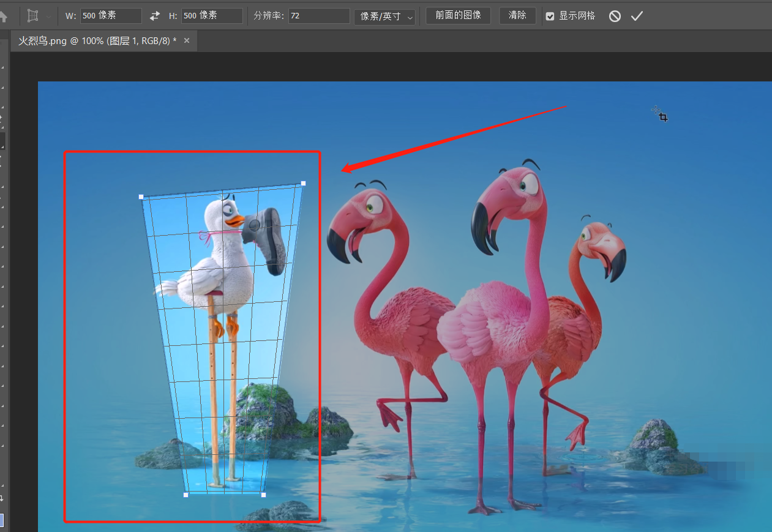Swap width and height values
This screenshot has height=532, width=772.
point(155,16)
